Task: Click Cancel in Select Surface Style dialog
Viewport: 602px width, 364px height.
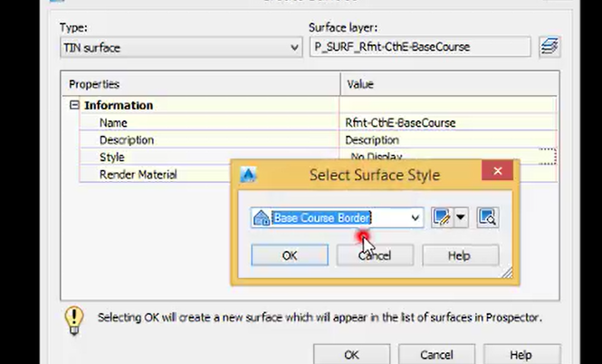Action: click(375, 255)
